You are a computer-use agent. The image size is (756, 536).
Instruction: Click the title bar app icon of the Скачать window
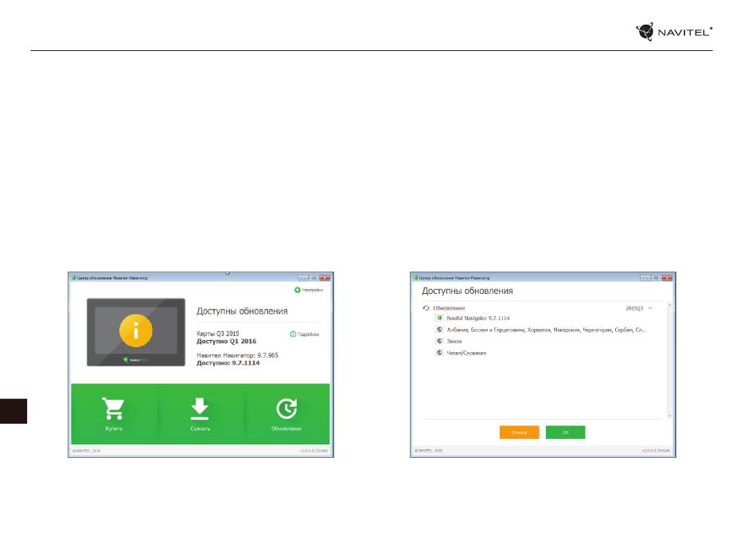(x=74, y=278)
